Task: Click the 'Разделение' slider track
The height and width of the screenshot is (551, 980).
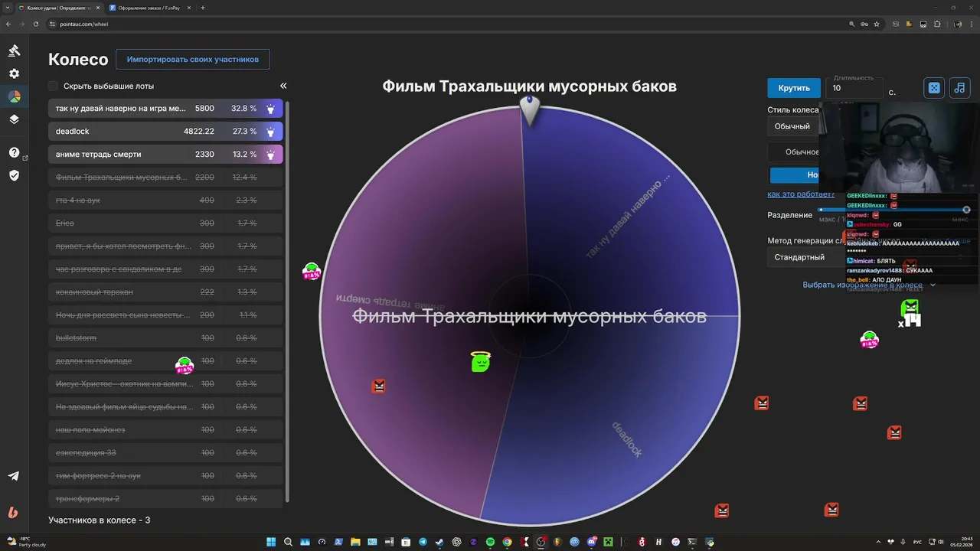Action: (x=893, y=209)
